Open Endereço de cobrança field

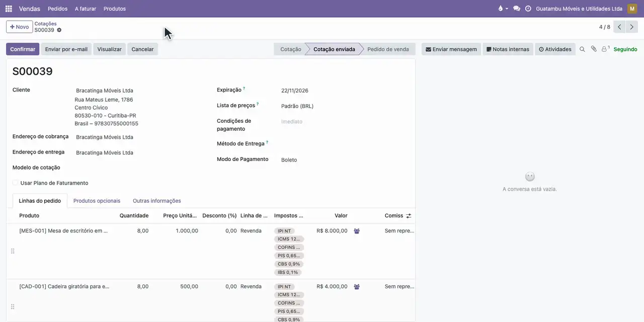pyautogui.click(x=140, y=137)
